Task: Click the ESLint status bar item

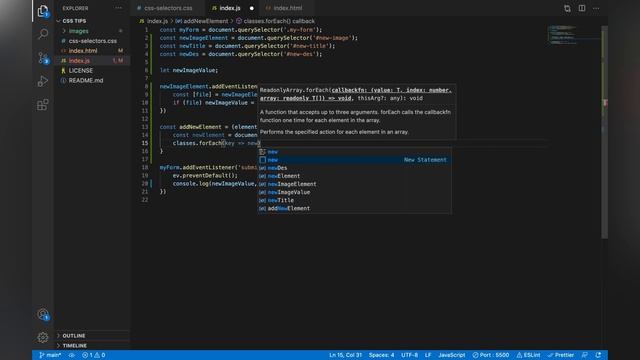Action: [x=528, y=355]
